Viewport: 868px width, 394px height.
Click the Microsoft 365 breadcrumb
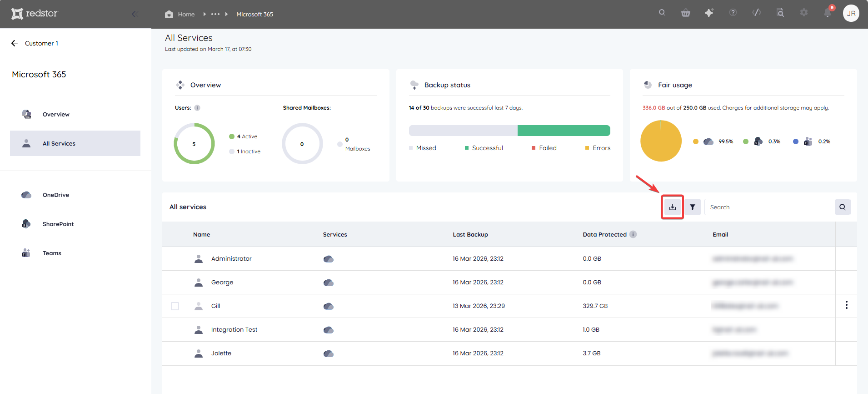[x=254, y=14]
